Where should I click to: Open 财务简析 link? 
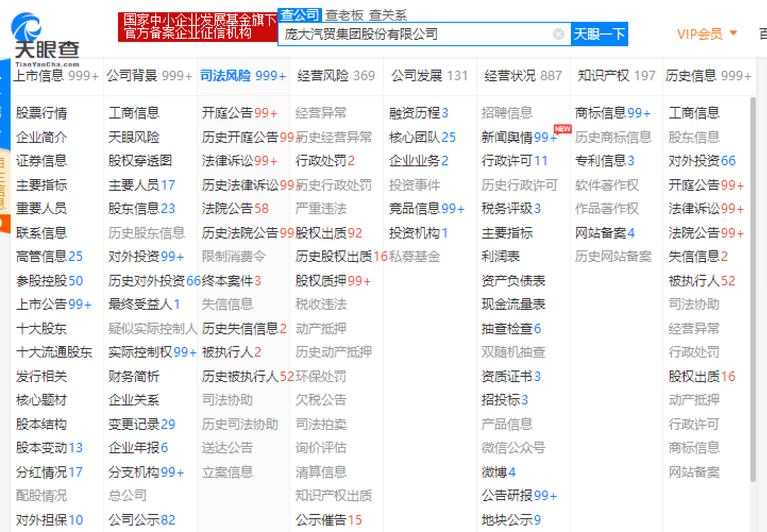coord(134,376)
